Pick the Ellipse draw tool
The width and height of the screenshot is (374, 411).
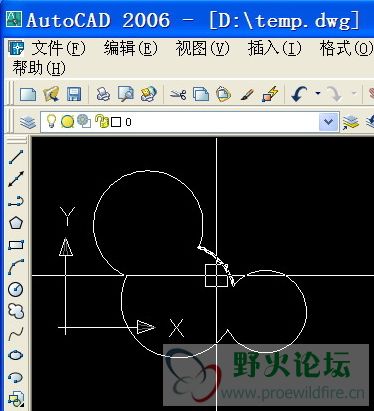click(16, 355)
